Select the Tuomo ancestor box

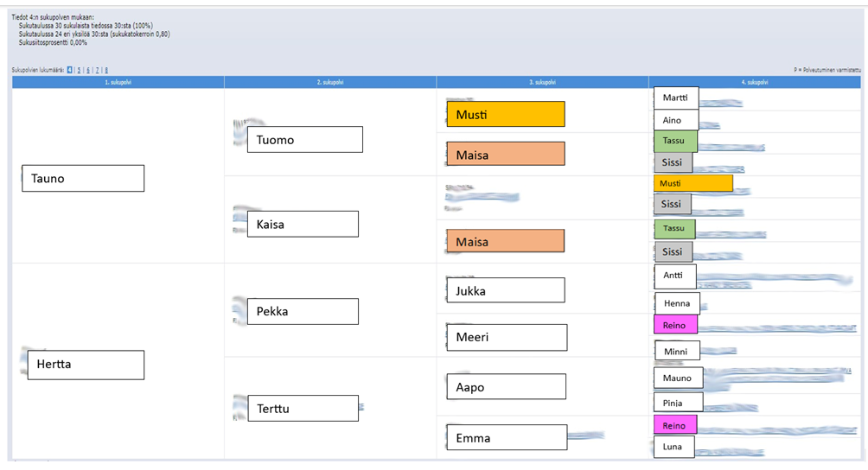tap(305, 140)
